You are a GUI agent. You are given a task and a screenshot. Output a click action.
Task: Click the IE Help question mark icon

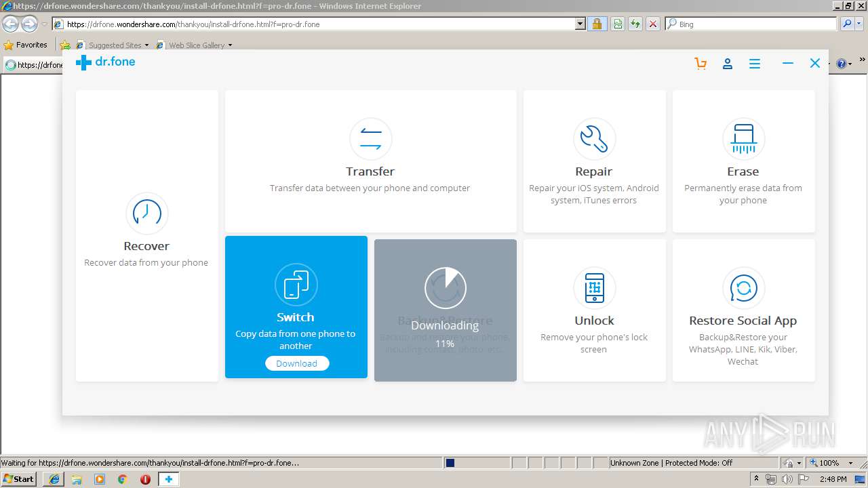[x=842, y=64]
